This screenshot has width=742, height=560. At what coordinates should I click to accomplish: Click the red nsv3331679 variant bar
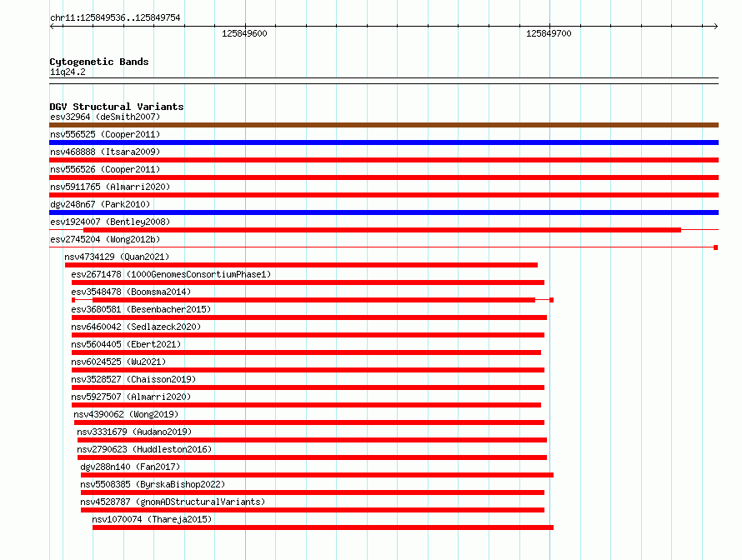coord(313,440)
